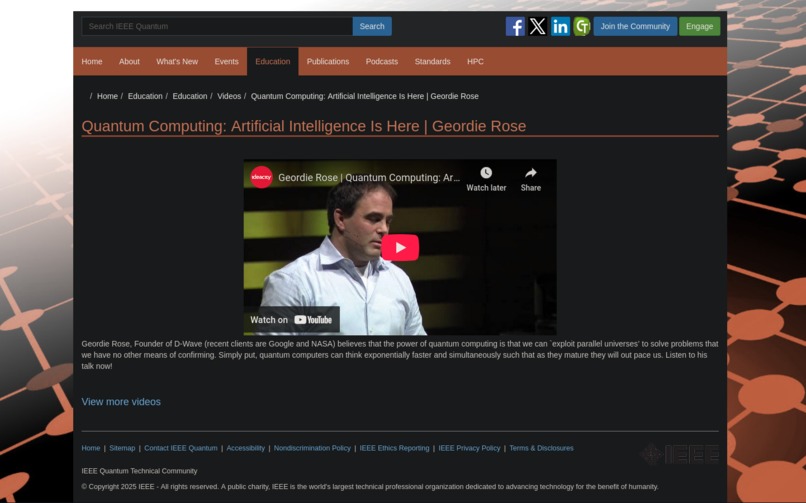Click the View more videos link
The image size is (806, 503).
click(121, 402)
